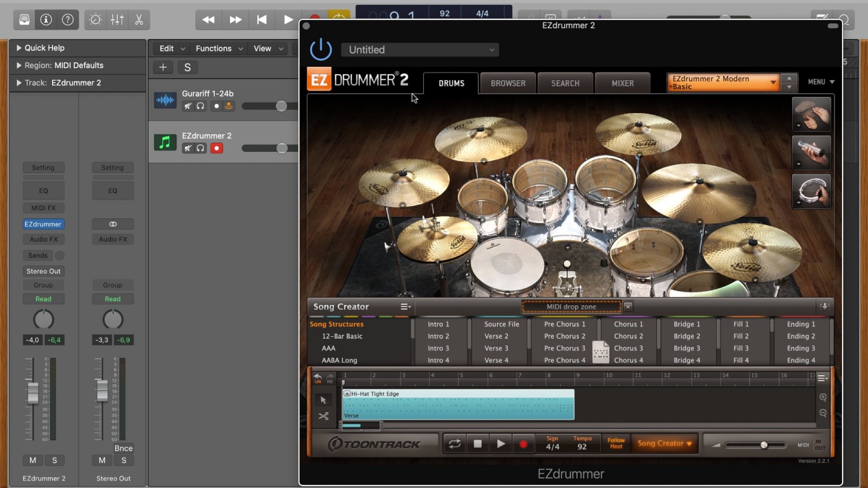Click the shaker percussion thumbnail
This screenshot has width=868, height=488.
click(x=811, y=153)
